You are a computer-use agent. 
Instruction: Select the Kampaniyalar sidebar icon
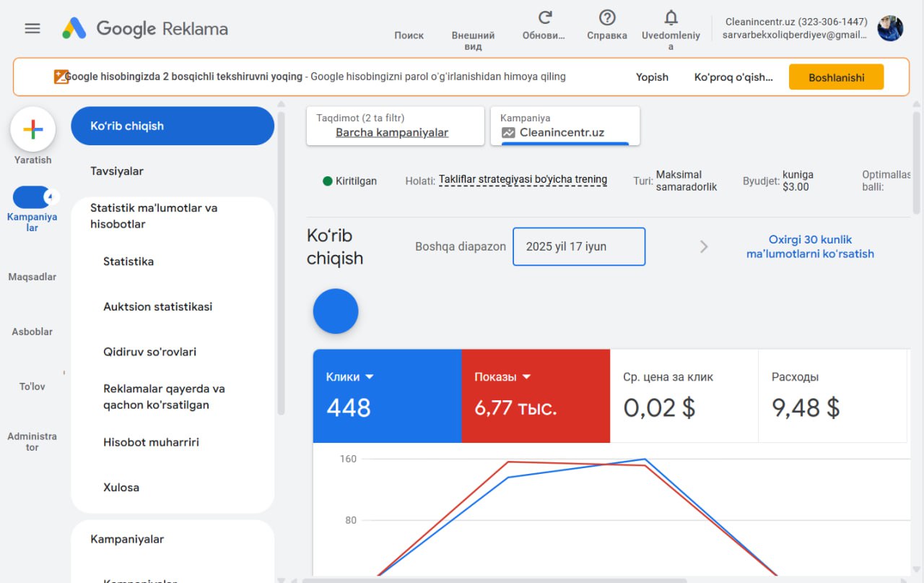pos(32,197)
